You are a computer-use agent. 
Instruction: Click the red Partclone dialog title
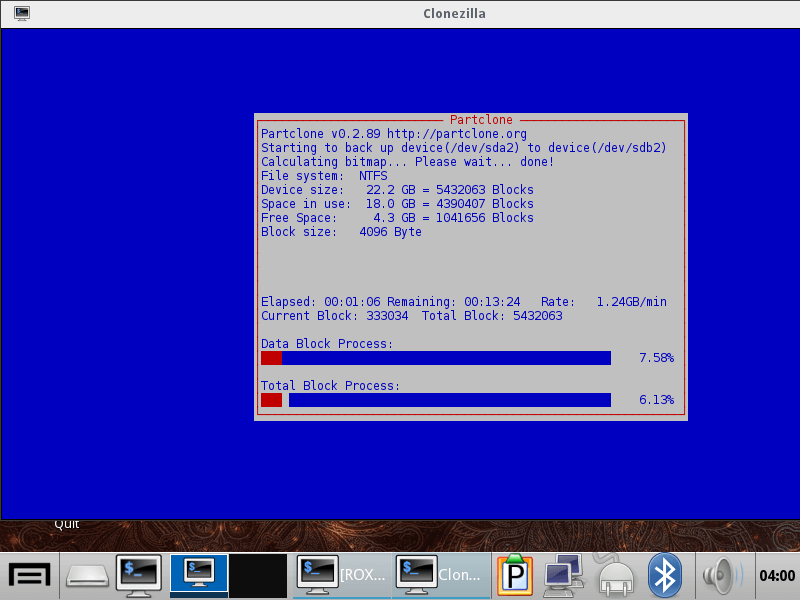tap(481, 120)
